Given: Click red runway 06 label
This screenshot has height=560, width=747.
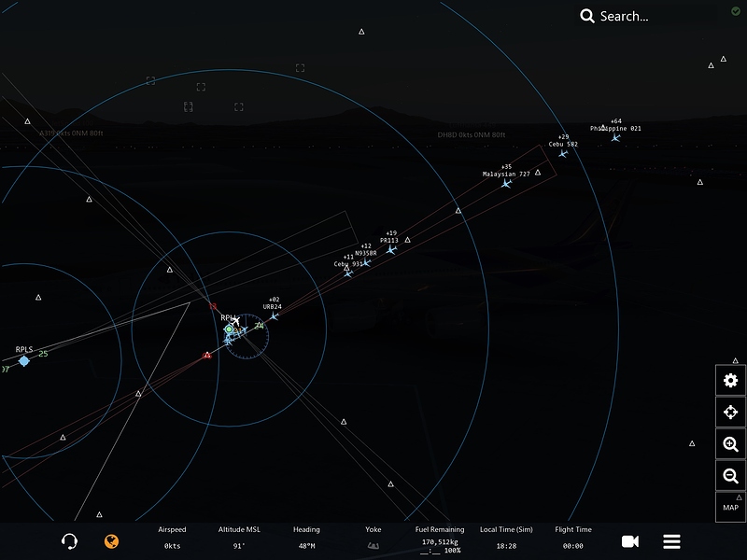Looking at the screenshot, I should [x=206, y=356].
